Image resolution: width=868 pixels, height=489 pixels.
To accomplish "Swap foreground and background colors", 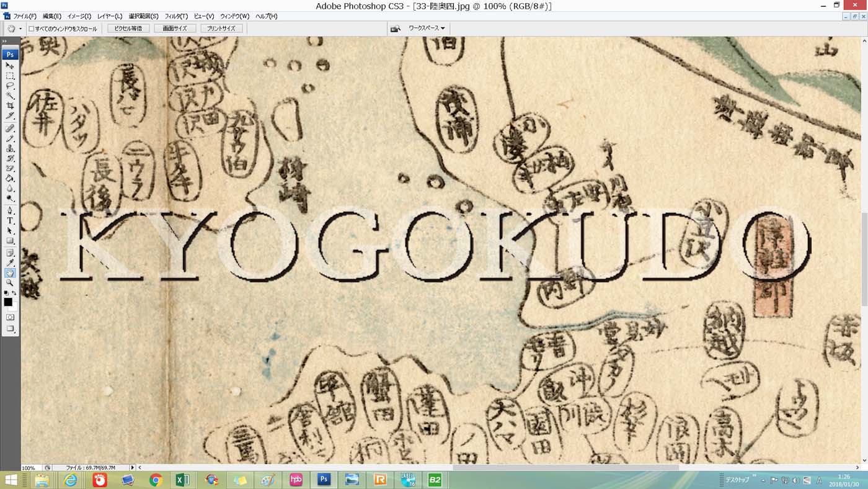I will pos(14,293).
